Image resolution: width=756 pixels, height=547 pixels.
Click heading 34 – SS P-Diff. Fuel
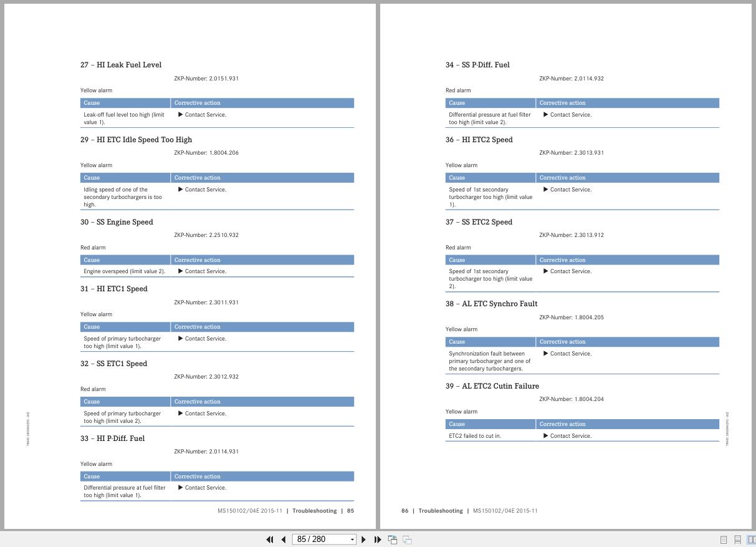click(477, 65)
